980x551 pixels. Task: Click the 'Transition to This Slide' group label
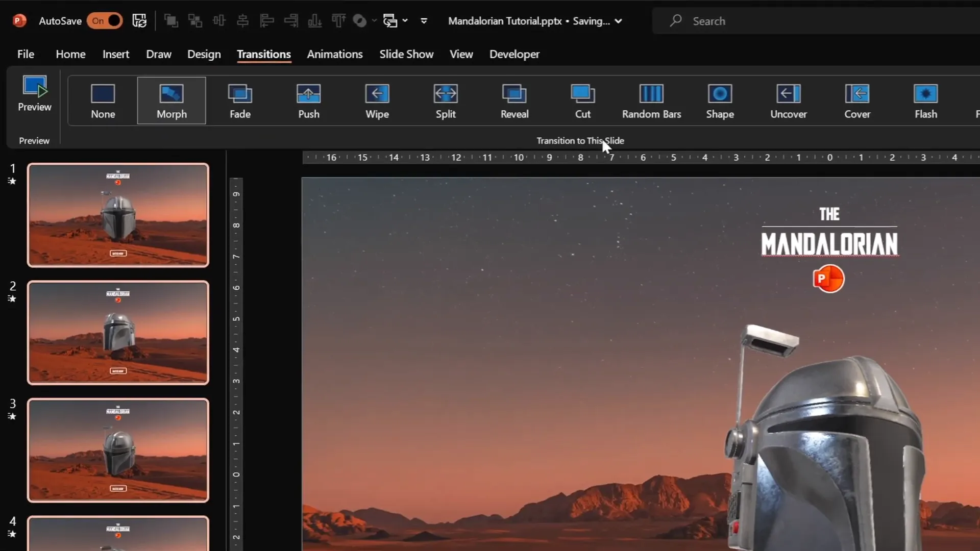click(580, 141)
